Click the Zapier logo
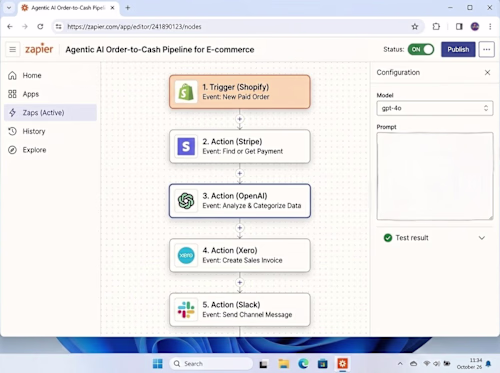The height and width of the screenshot is (373, 500). pyautogui.click(x=39, y=49)
